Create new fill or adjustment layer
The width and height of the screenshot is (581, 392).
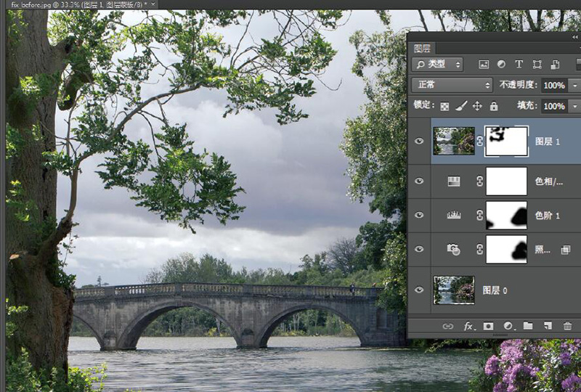(508, 326)
